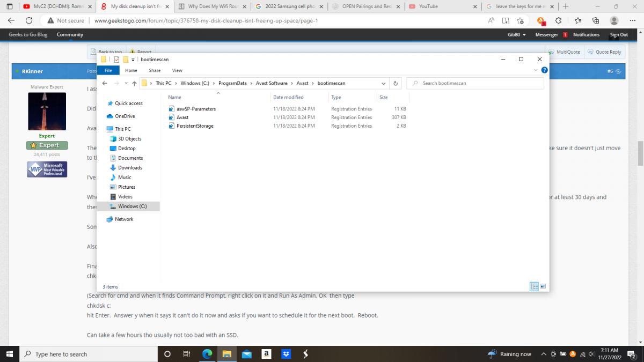Click the Avast extension icon in toolbar
The height and width of the screenshot is (362, 644).
[x=541, y=21]
